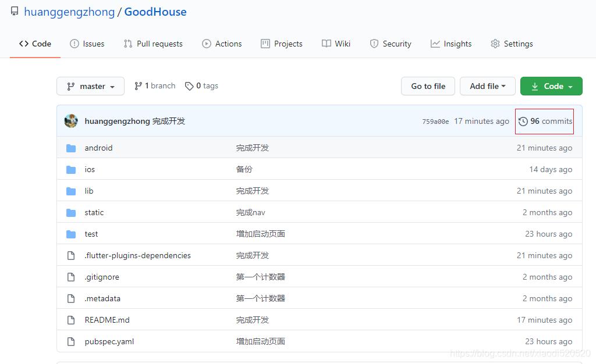Open the latest commit author huanggengzhong
596x364 pixels.
click(117, 121)
